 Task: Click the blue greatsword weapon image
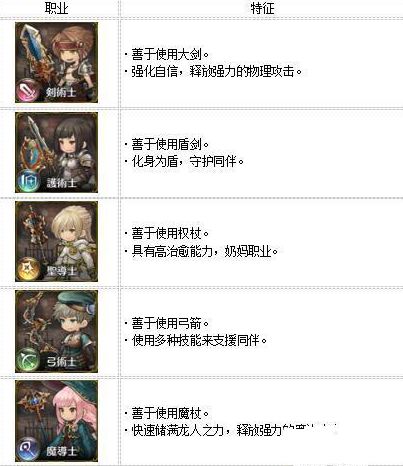tap(35, 52)
